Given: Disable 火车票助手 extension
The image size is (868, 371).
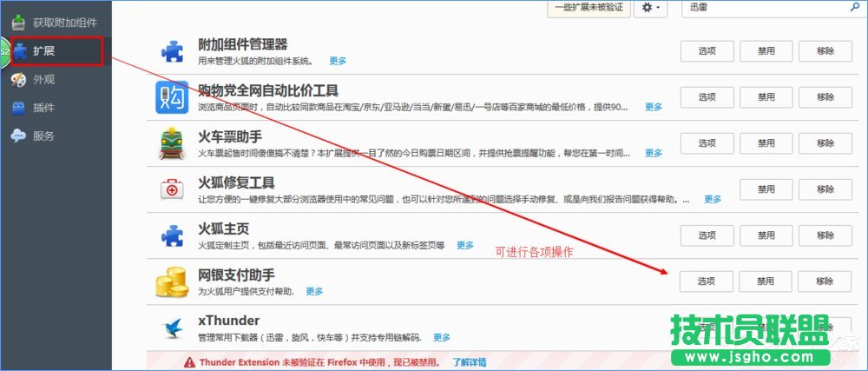Looking at the screenshot, I should click(x=766, y=143).
